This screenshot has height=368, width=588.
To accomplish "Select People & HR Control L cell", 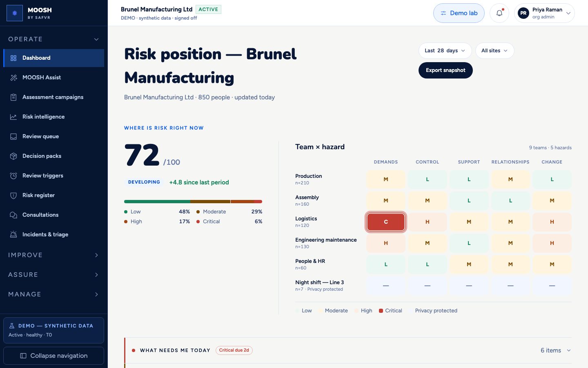I will tap(428, 265).
